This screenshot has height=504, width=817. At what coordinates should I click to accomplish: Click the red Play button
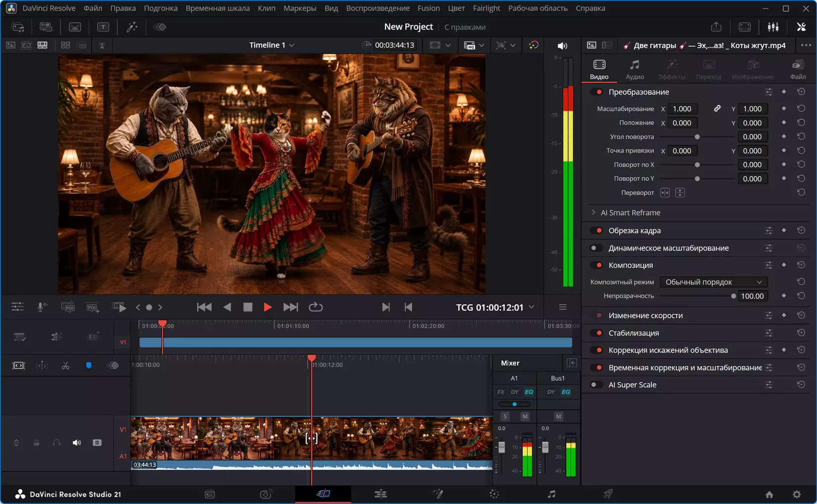tap(267, 307)
